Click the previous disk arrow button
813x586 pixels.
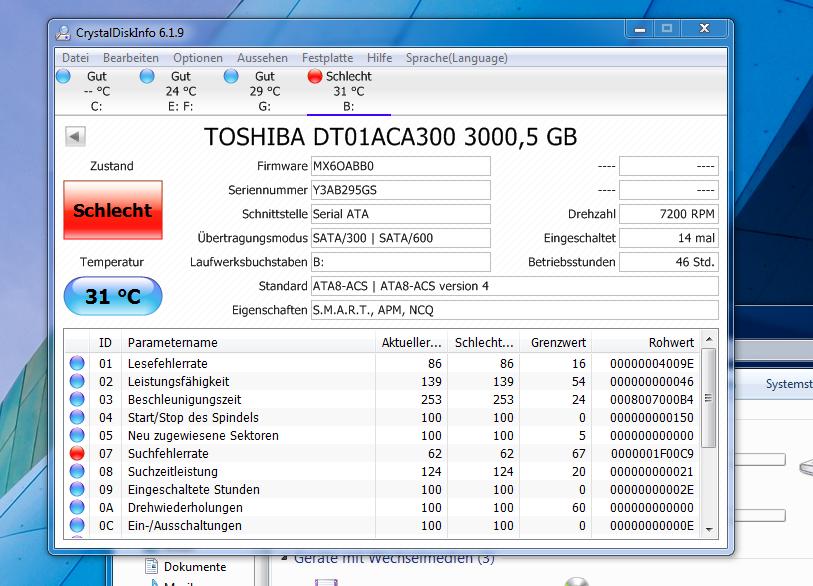coord(75,137)
